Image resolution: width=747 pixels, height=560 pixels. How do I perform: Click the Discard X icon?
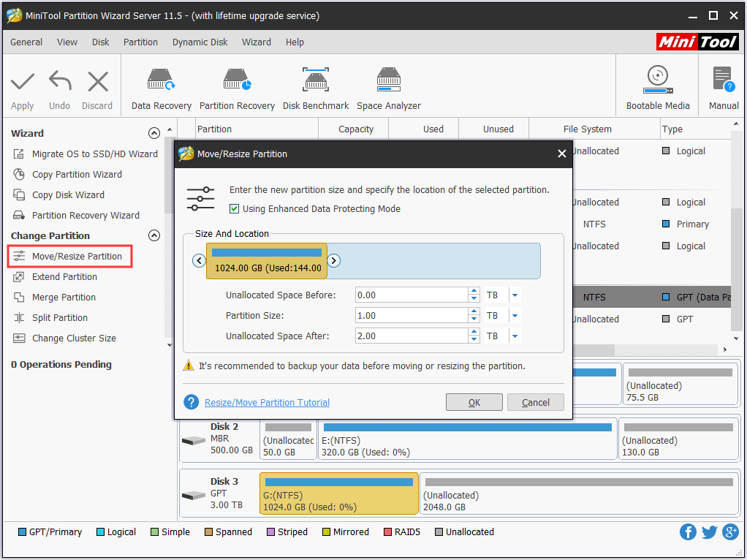point(98,81)
